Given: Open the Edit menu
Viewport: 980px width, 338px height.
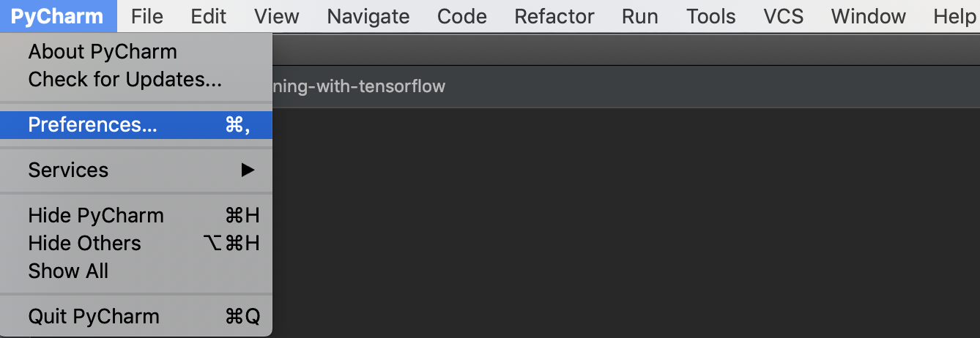Looking at the screenshot, I should [x=209, y=16].
